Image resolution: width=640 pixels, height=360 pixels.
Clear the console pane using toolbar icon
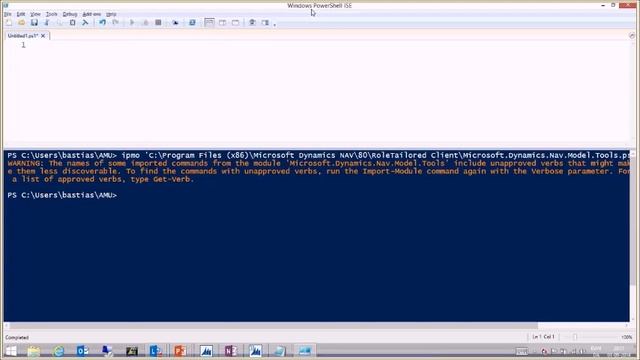coord(85,23)
